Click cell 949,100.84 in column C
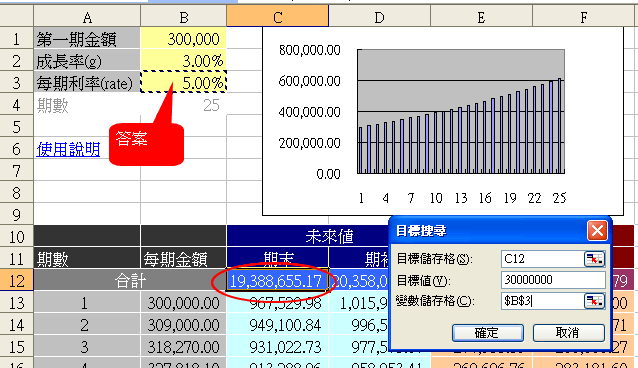Image resolution: width=638 pixels, height=368 pixels. click(277, 325)
